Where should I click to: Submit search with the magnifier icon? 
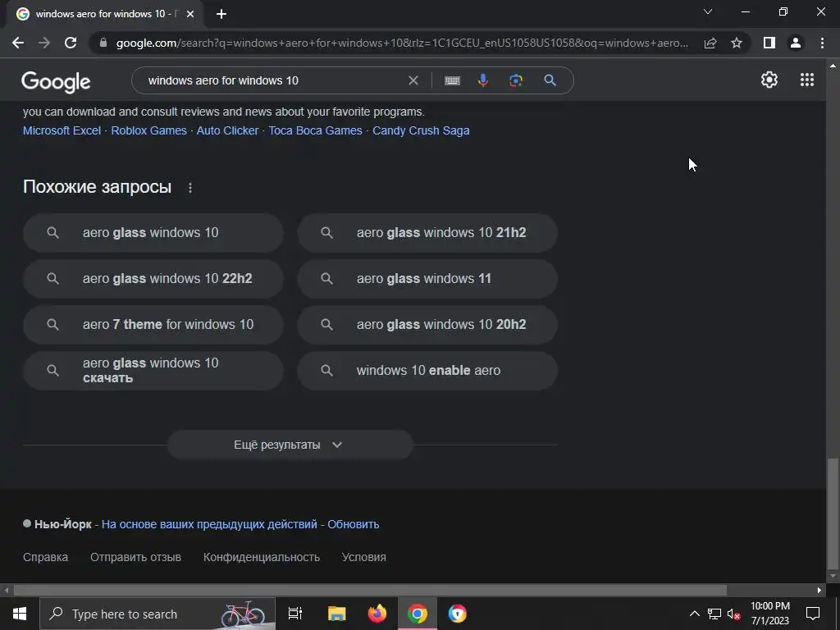tap(550, 80)
